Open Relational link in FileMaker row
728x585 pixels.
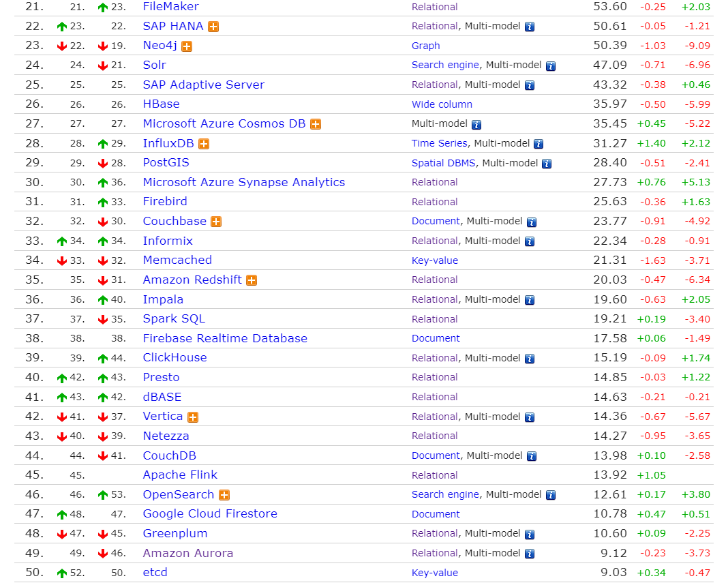pos(435,7)
